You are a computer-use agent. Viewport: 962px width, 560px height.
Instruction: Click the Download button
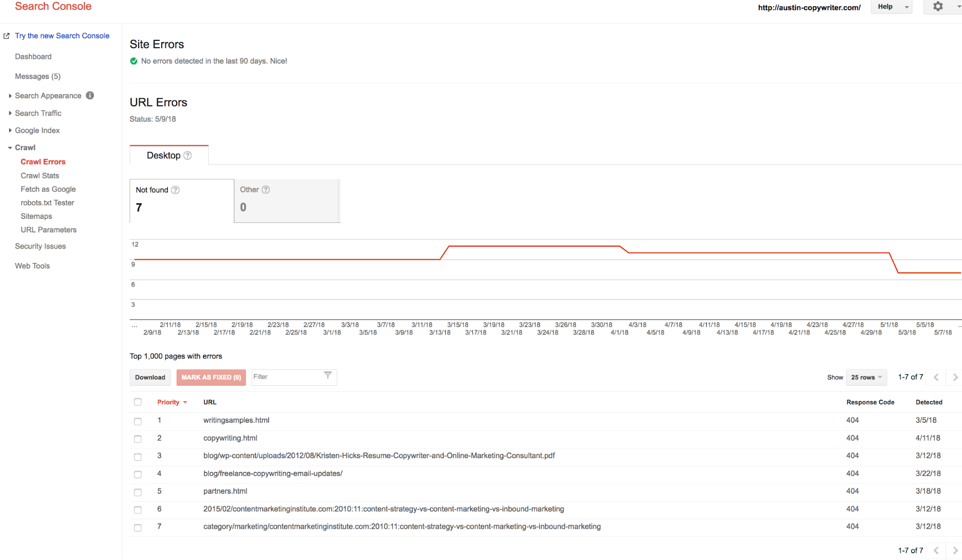[x=150, y=377]
